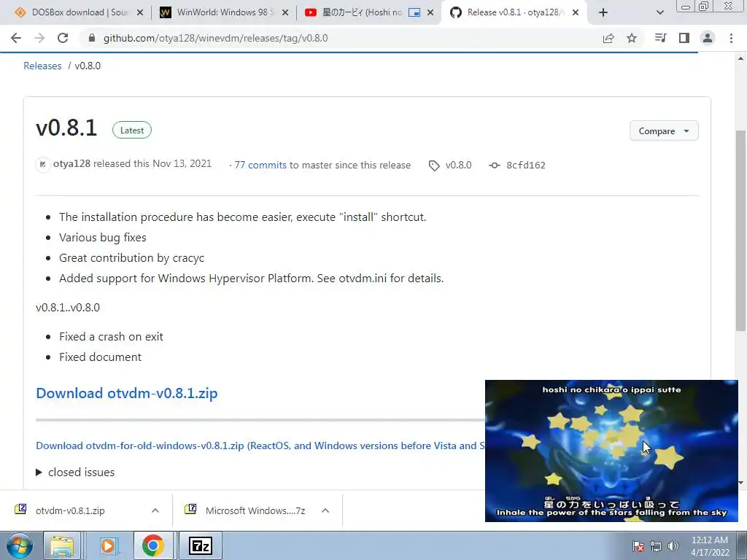Click network tray icon
747x560 pixels.
point(656,546)
